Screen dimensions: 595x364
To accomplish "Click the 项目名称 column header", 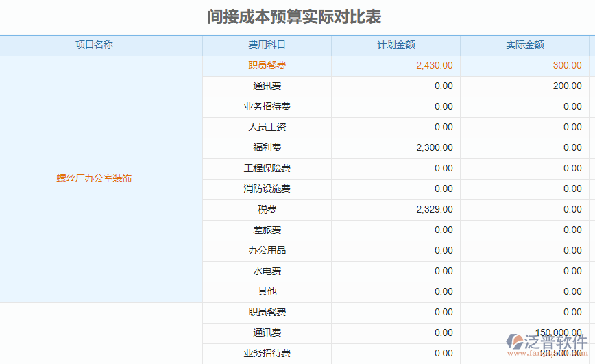I will [94, 45].
